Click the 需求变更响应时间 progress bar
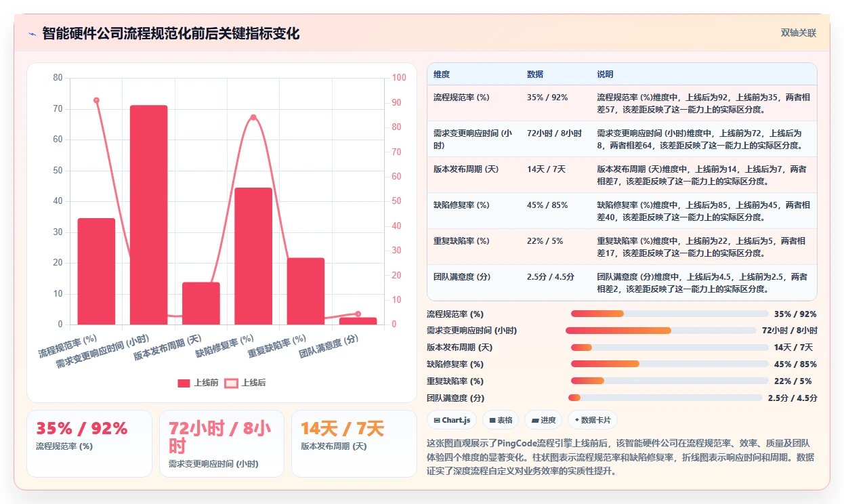 660,331
